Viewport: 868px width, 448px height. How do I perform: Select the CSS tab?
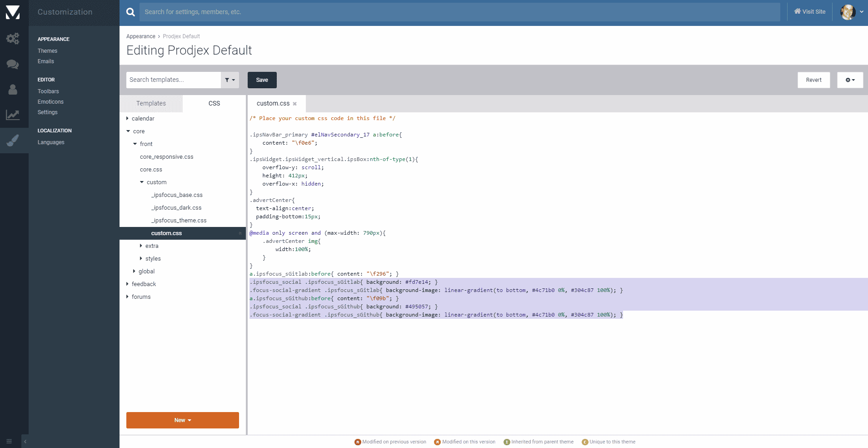(x=214, y=104)
